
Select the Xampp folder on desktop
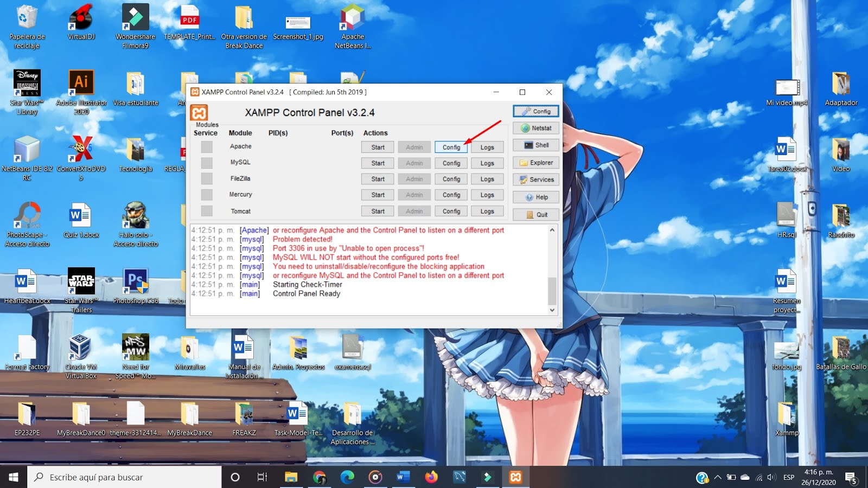(x=787, y=419)
